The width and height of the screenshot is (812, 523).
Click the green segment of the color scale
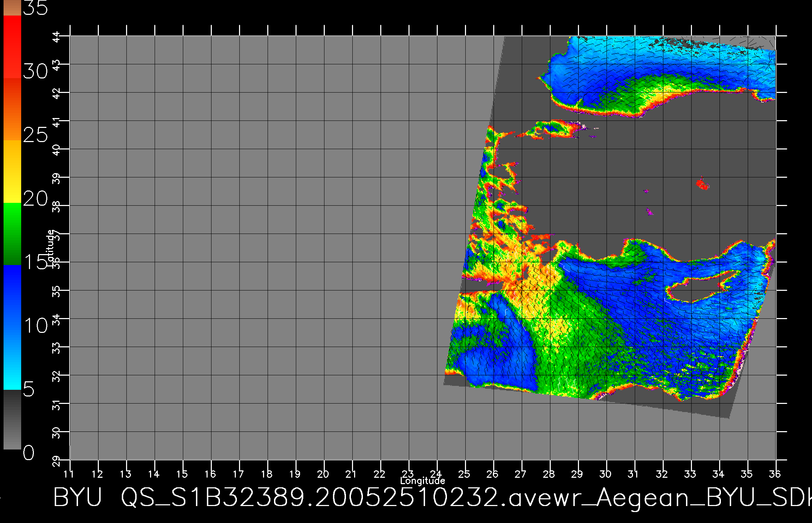12,234
